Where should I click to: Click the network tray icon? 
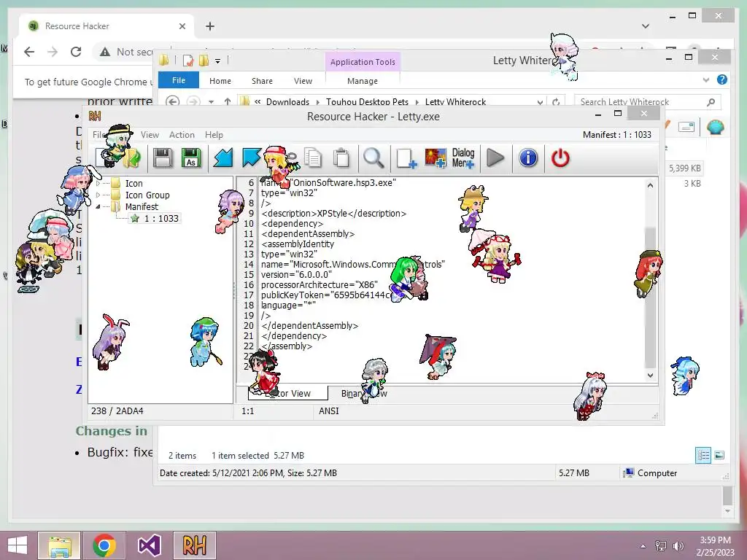[661, 546]
